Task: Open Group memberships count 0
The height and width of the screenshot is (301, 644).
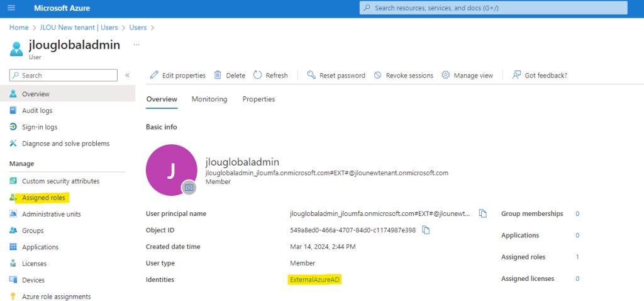Action: [577, 214]
